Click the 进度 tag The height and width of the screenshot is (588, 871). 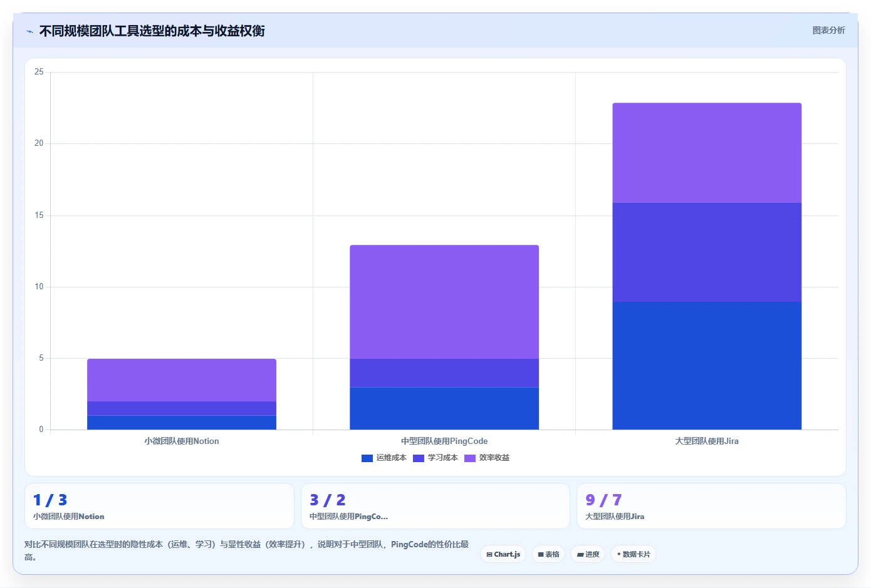[588, 554]
